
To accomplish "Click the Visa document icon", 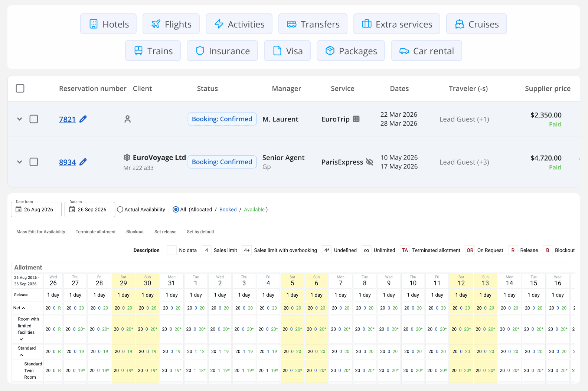I will coord(277,51).
